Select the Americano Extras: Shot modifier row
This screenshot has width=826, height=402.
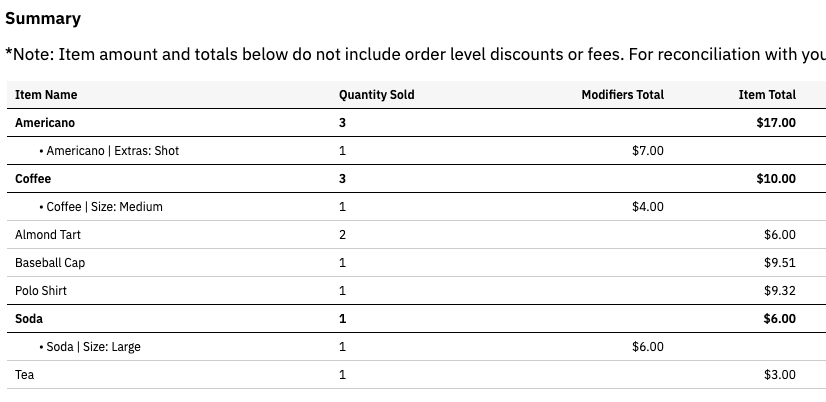tap(416, 151)
